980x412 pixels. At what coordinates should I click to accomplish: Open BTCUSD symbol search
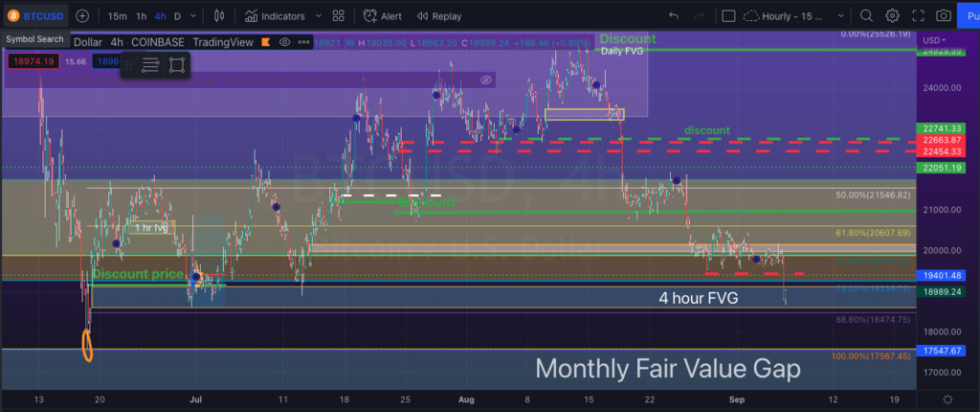pos(36,15)
